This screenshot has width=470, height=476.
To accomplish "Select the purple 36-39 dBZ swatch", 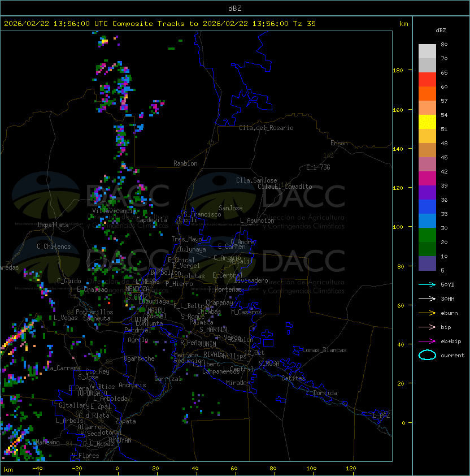I will [427, 192].
